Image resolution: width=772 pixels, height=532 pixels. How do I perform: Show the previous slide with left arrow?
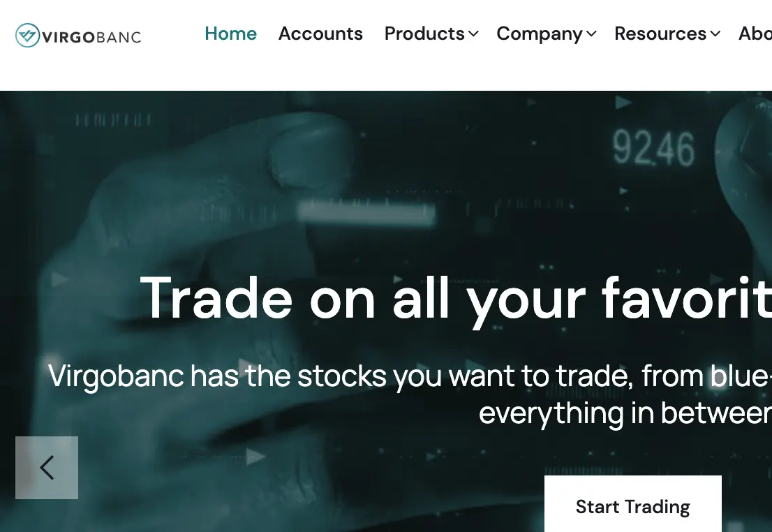coord(47,468)
